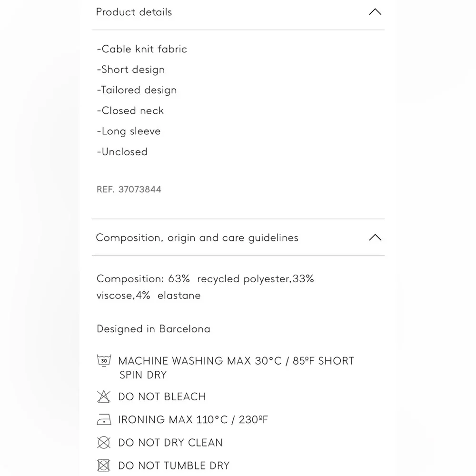
Task: Click the Cable knit fabric detail
Action: point(142,49)
